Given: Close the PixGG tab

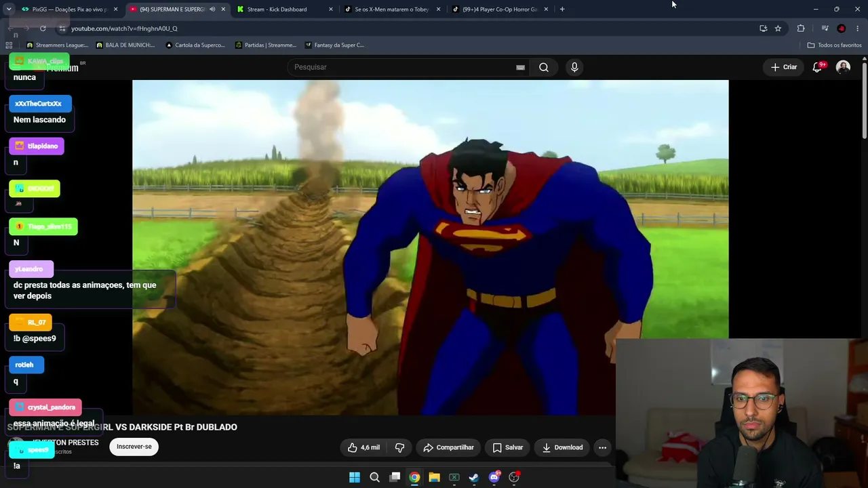Looking at the screenshot, I should point(116,9).
